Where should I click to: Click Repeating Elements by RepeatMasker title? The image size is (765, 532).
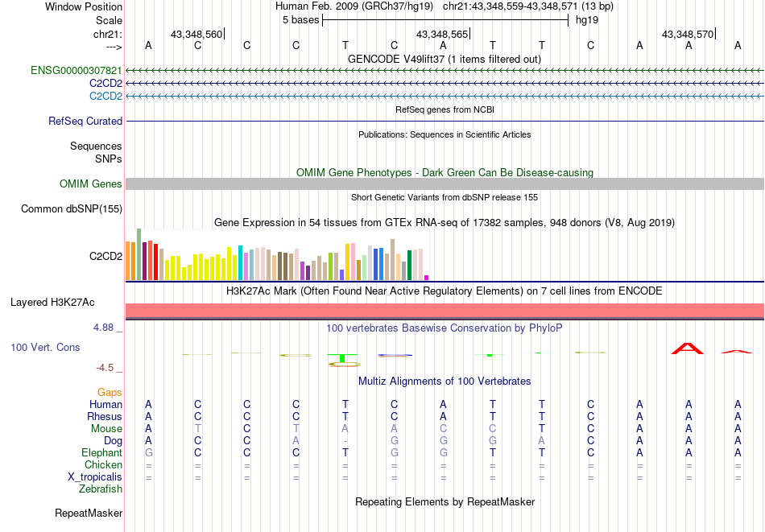click(x=445, y=501)
